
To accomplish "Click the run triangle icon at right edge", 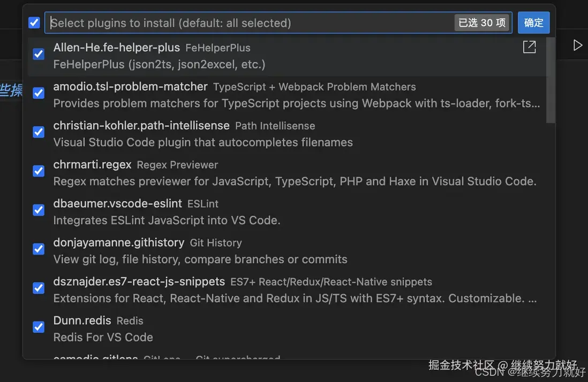I will [x=577, y=45].
